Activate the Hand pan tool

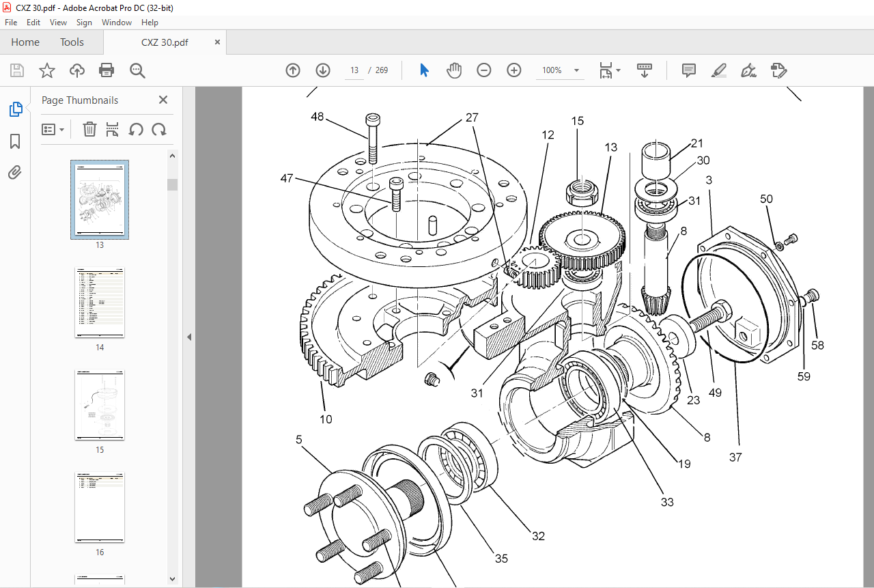tap(454, 70)
